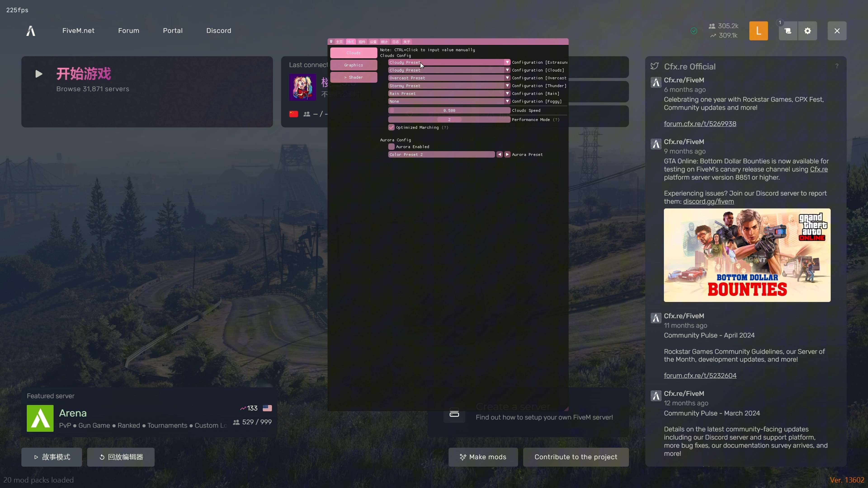Click the next Aurora Preset arrow
The width and height of the screenshot is (868, 488).
[x=507, y=154]
